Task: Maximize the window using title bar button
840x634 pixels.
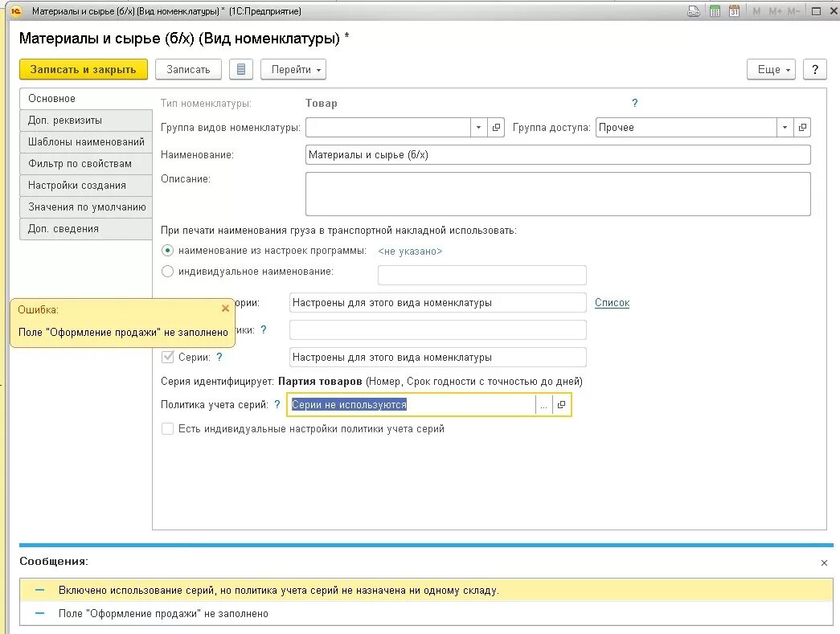Action: (816, 11)
